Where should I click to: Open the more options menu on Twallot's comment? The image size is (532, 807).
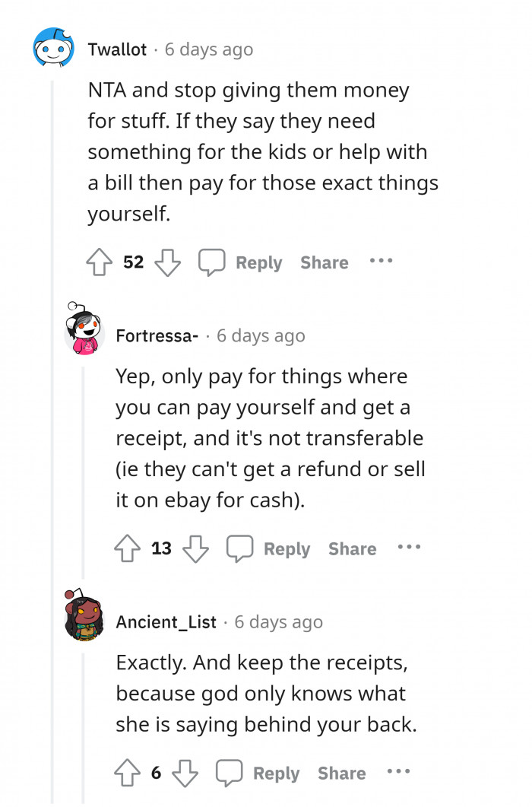pyautogui.click(x=381, y=262)
